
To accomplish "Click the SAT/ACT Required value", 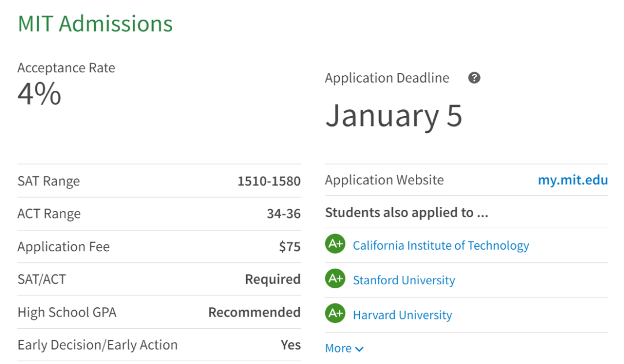I will pos(272,279).
